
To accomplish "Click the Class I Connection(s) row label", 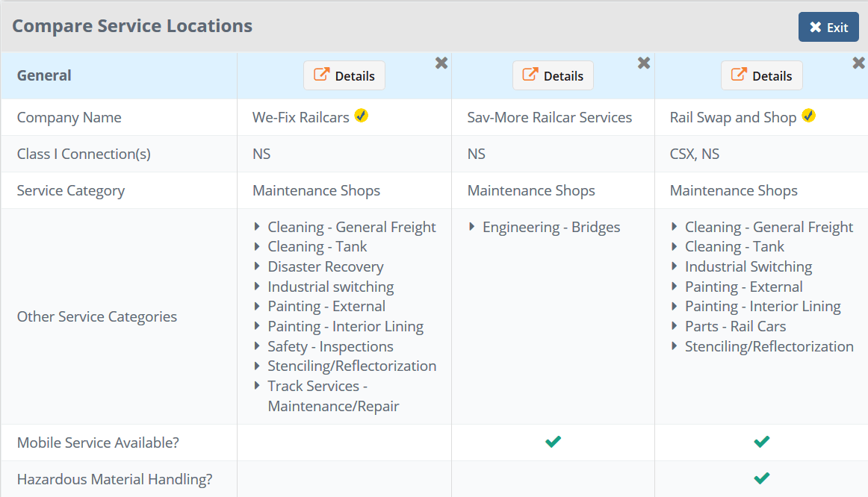I will [x=84, y=154].
